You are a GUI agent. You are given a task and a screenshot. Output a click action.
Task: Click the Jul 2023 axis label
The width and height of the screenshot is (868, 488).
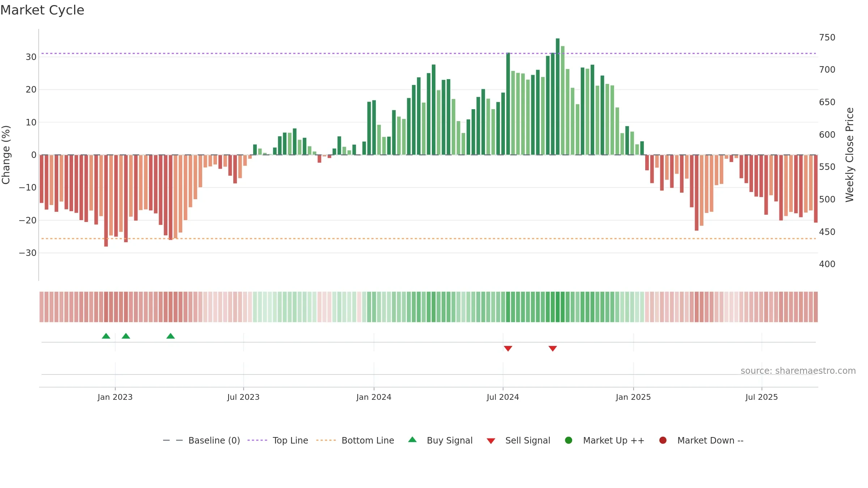point(243,397)
